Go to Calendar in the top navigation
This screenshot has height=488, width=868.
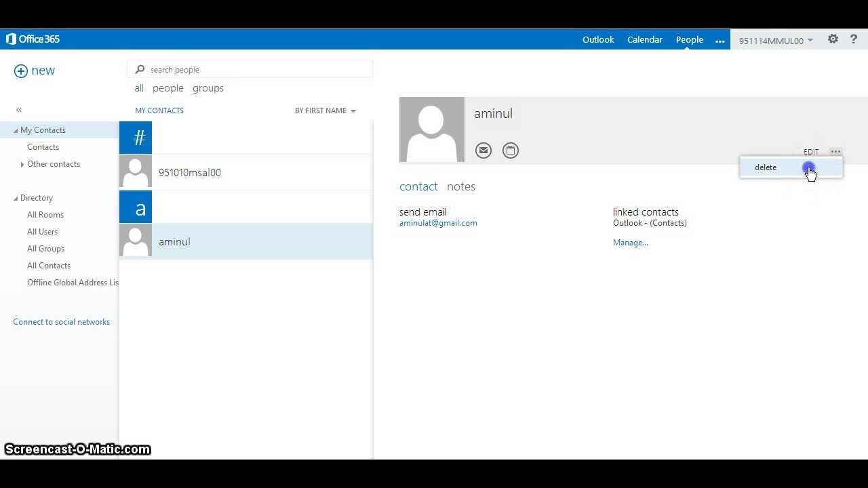[x=645, y=39]
